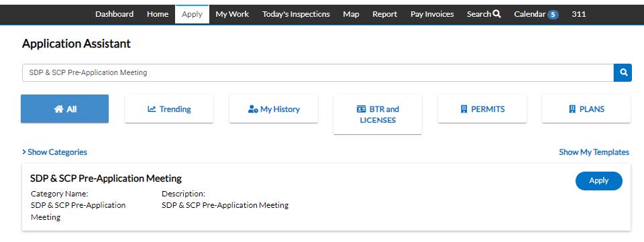Open the Report menu item
The width and height of the screenshot is (644, 242).
tap(385, 14)
